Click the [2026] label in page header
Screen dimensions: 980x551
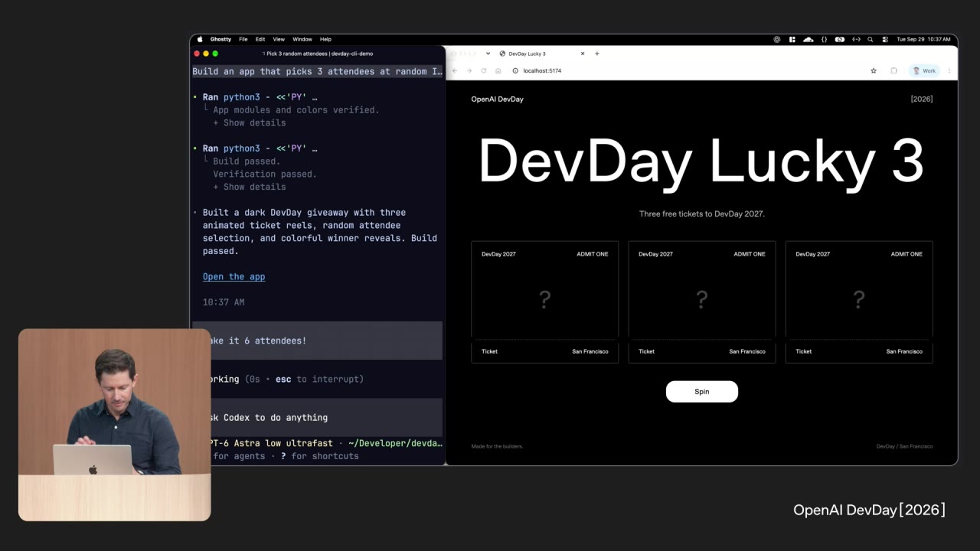pos(922,99)
